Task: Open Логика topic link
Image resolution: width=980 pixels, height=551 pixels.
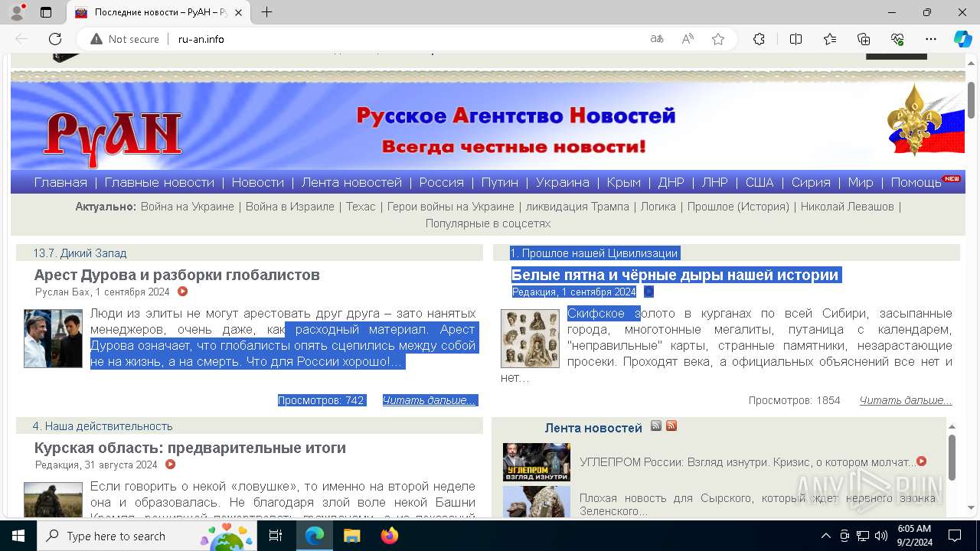Action: (x=658, y=207)
